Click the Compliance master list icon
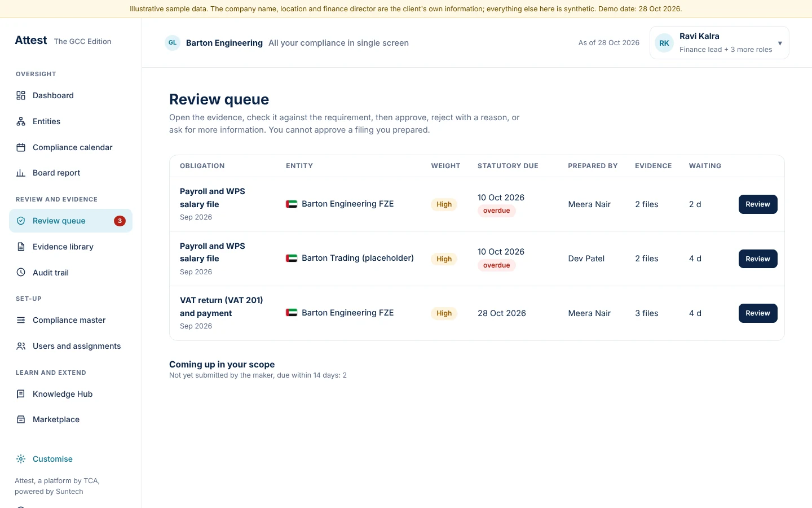This screenshot has width=812, height=508. 21,320
